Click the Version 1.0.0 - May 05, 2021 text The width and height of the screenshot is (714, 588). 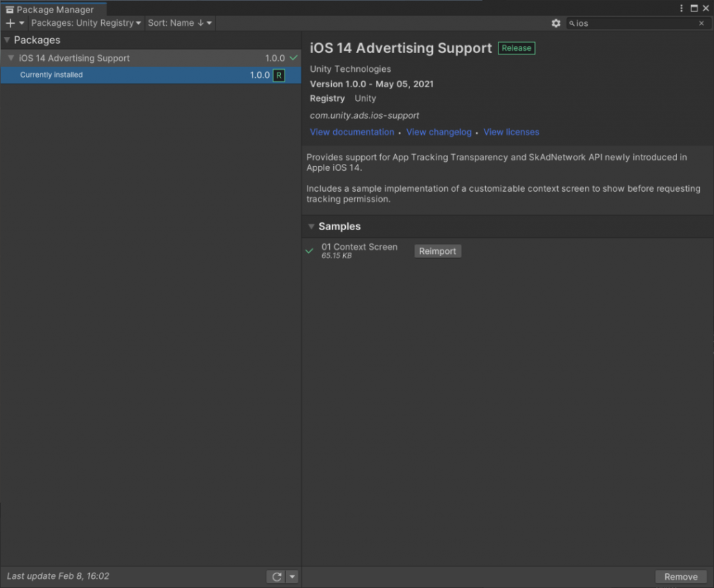coord(372,84)
